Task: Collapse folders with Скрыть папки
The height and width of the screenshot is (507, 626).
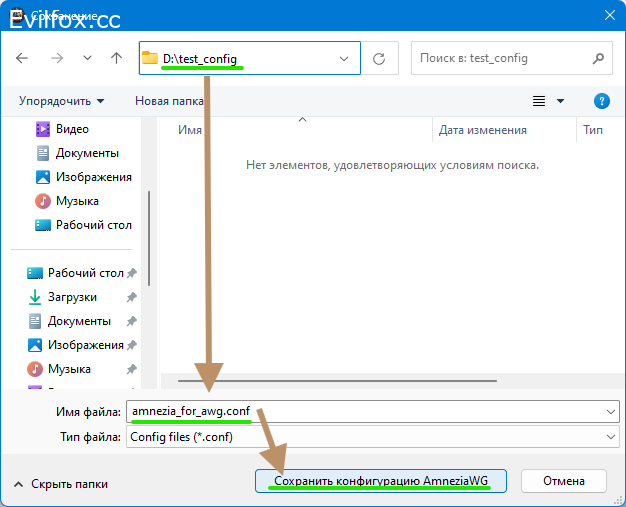Action: (61, 484)
